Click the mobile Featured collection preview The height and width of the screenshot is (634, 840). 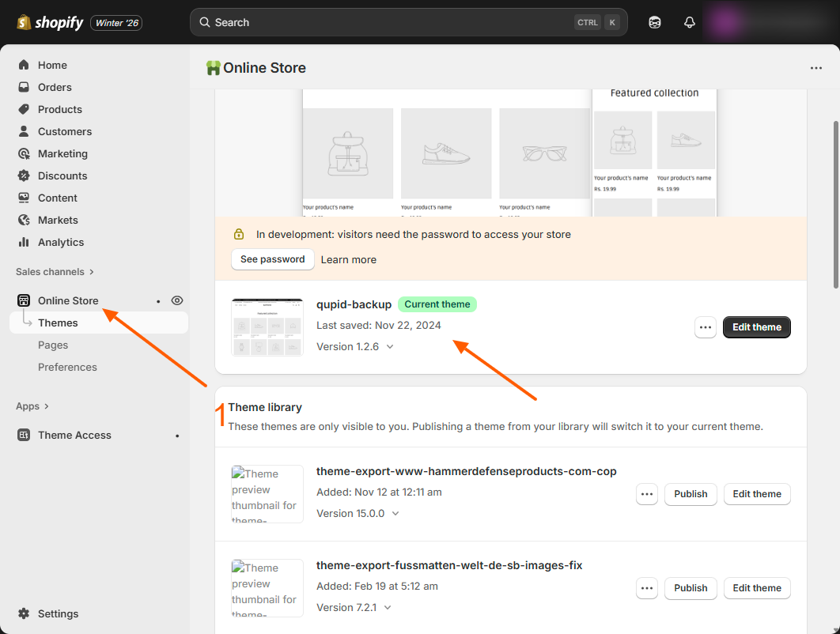[654, 153]
